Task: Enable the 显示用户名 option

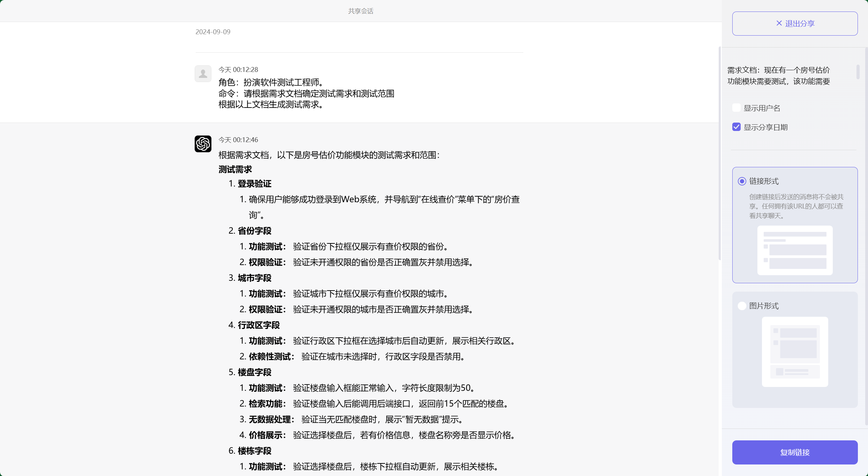Action: click(x=736, y=108)
